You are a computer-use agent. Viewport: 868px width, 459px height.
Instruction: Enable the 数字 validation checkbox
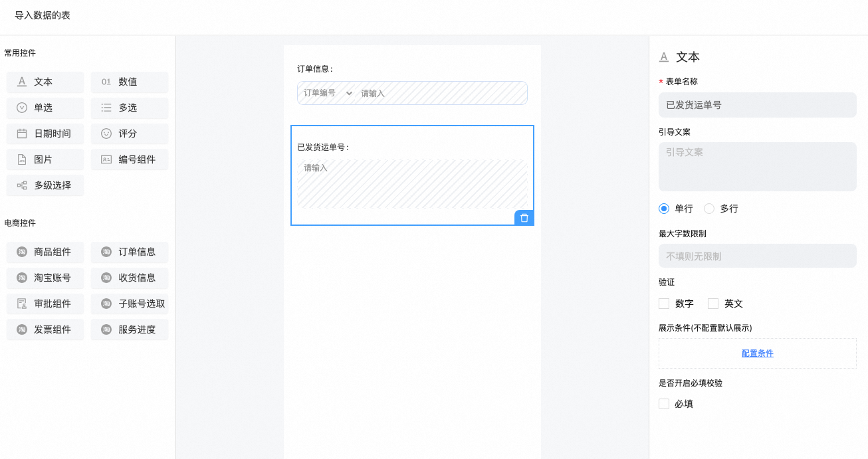pyautogui.click(x=664, y=304)
